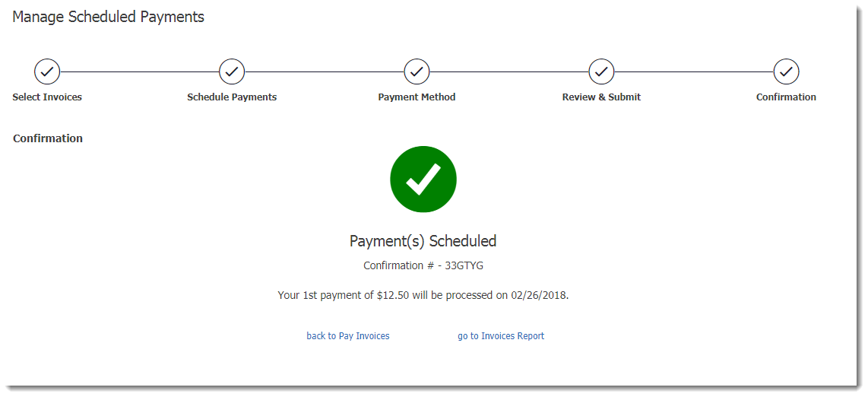Click the Payment Method step checkmark circle
The image size is (868, 397).
417,71
